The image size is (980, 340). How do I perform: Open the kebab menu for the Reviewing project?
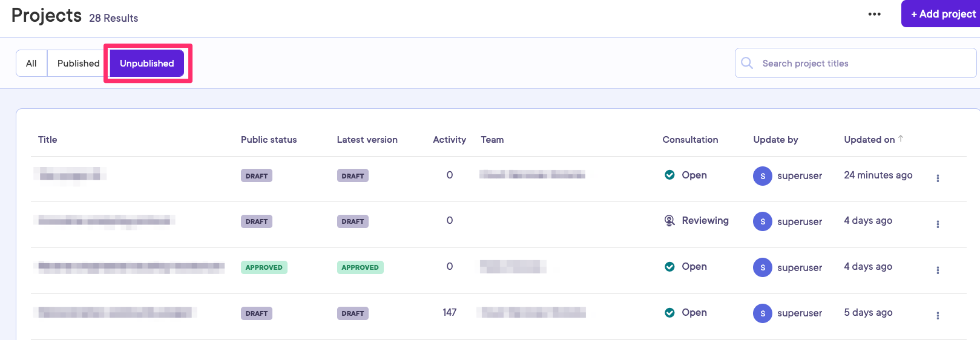938,224
